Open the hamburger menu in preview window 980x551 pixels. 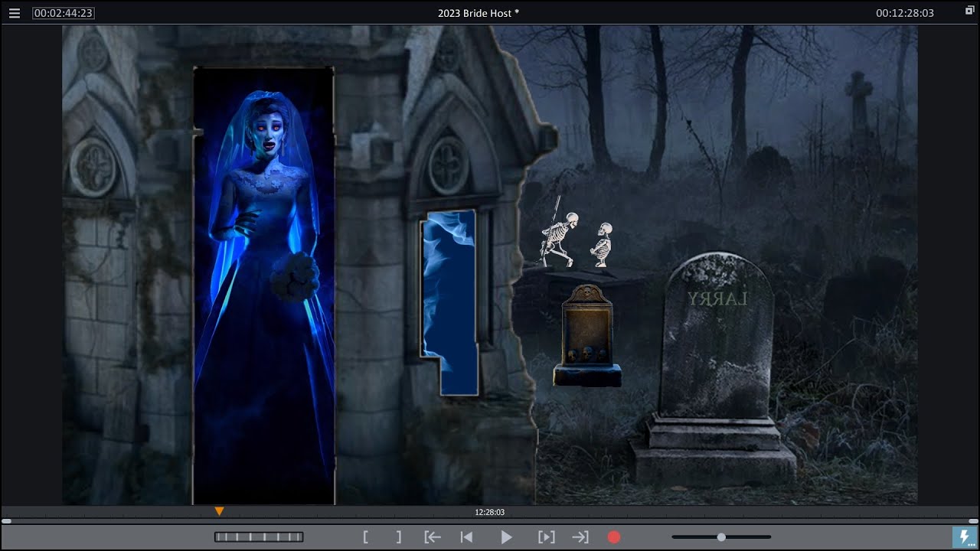(15, 13)
